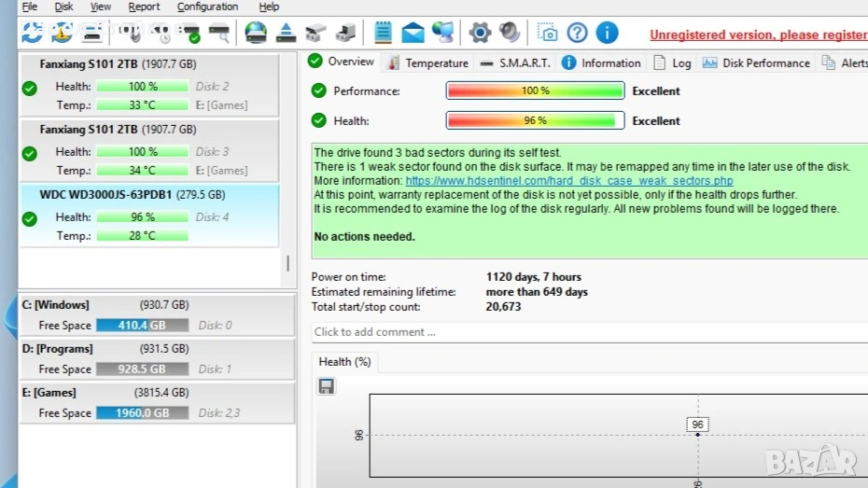868x488 pixels.
Task: Save the health chart with floppy icon
Action: click(327, 386)
